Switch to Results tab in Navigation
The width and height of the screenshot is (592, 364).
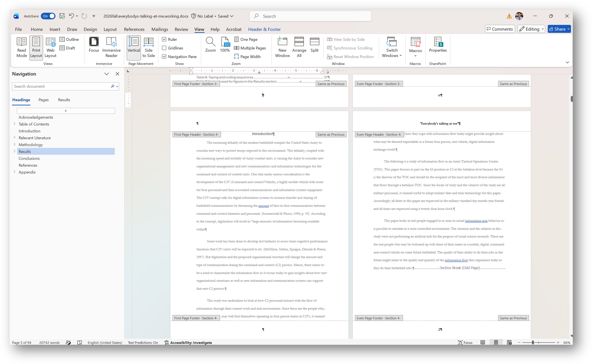64,100
